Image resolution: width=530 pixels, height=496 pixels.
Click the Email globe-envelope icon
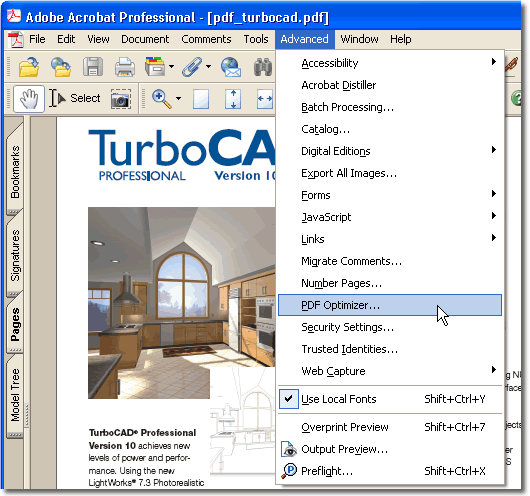[231, 66]
